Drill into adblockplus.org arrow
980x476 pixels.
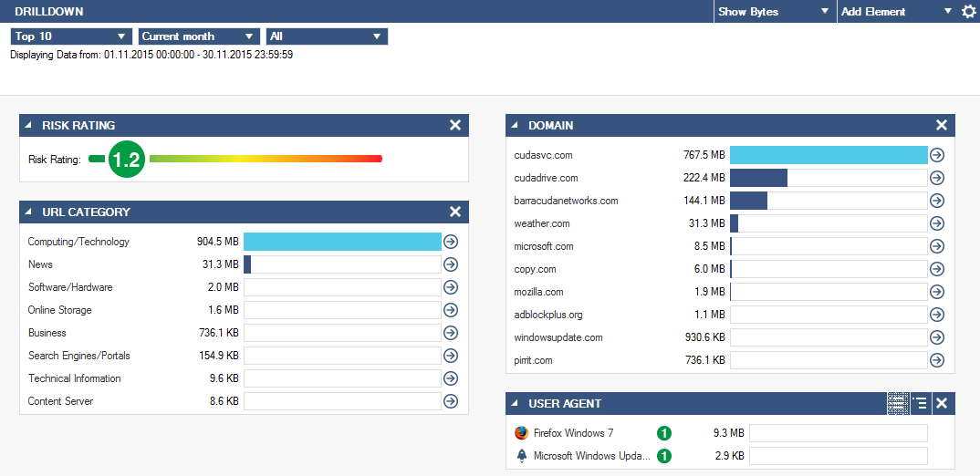click(x=936, y=315)
